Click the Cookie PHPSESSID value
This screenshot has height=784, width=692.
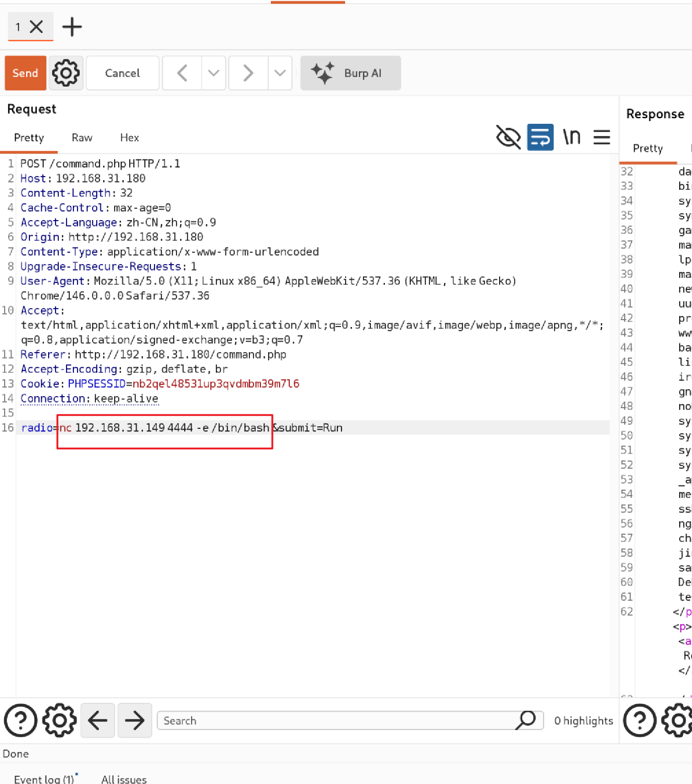pyautogui.click(x=216, y=384)
